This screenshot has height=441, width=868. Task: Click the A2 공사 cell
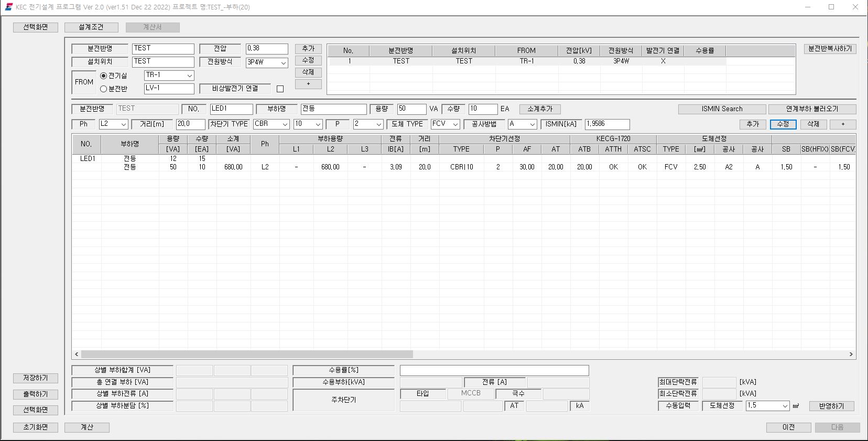(729, 167)
